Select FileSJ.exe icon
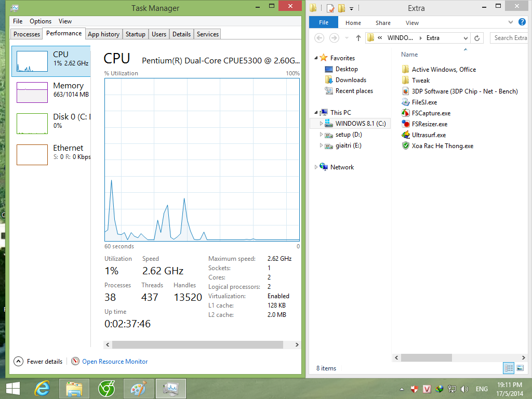The width and height of the screenshot is (532, 399). [x=405, y=102]
